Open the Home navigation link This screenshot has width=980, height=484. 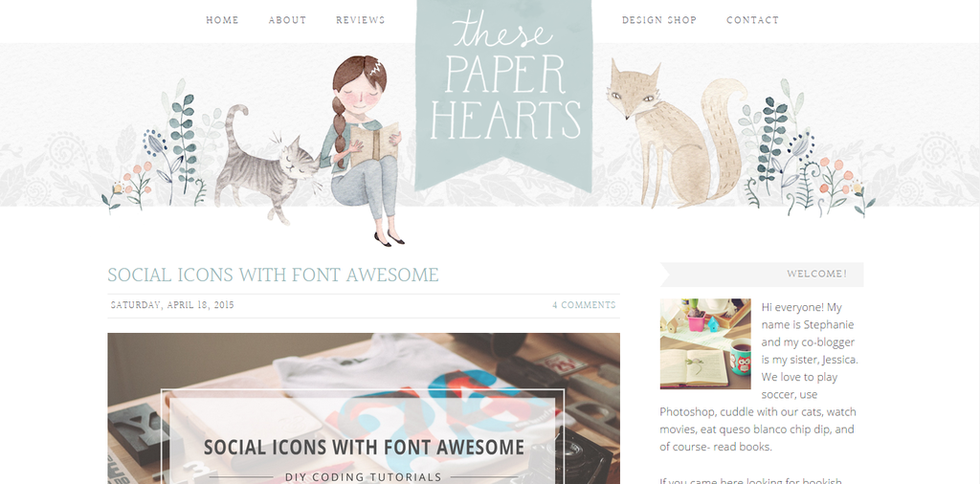pos(222,20)
